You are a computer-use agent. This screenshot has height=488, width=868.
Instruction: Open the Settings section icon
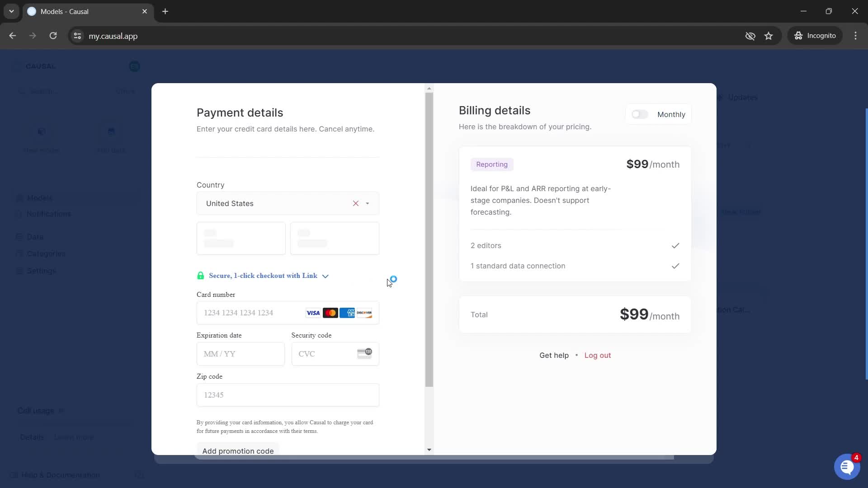pyautogui.click(x=19, y=271)
